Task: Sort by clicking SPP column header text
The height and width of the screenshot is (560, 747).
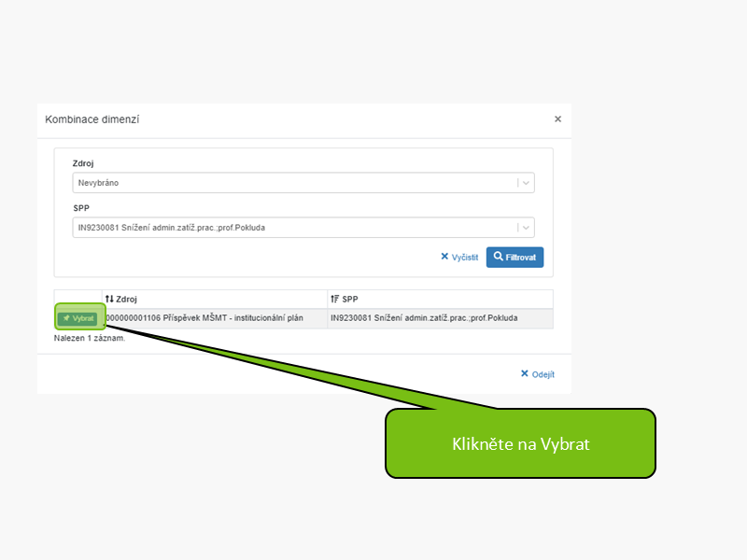Action: click(350, 299)
